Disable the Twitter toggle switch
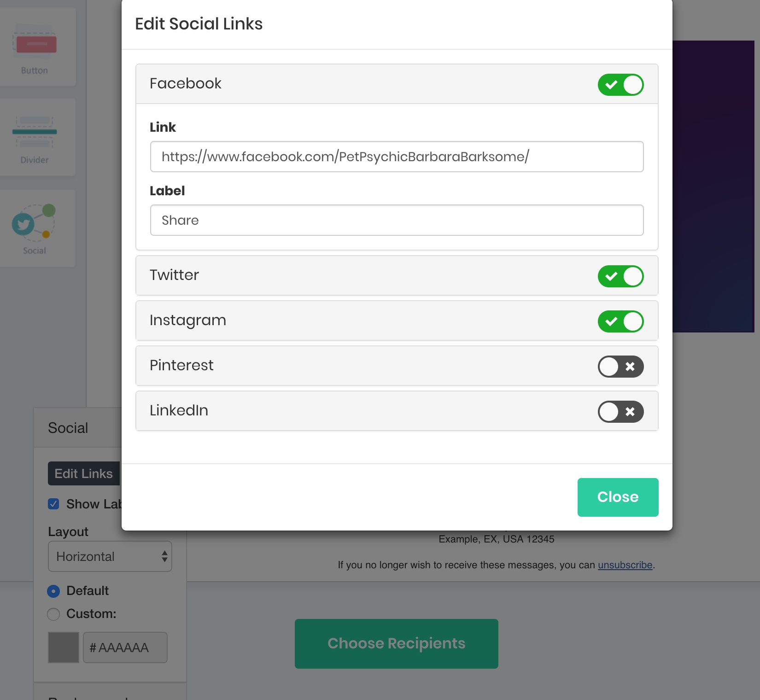The height and width of the screenshot is (700, 760). point(620,276)
